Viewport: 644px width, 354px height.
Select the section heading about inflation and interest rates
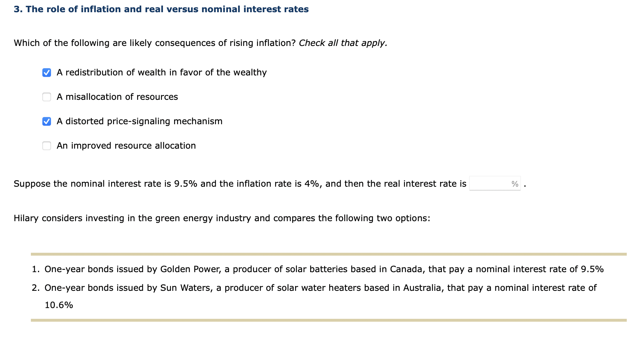pos(161,9)
